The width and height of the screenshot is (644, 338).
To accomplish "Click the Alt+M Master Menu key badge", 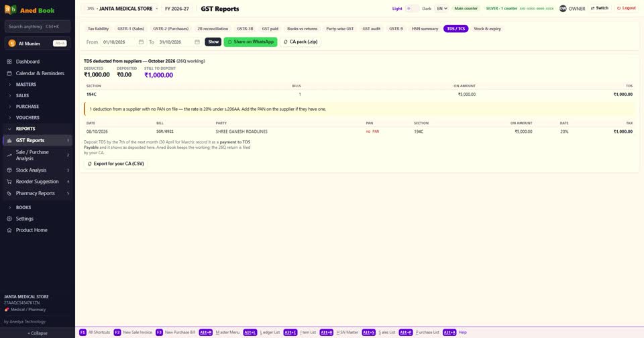I will 205,332.
